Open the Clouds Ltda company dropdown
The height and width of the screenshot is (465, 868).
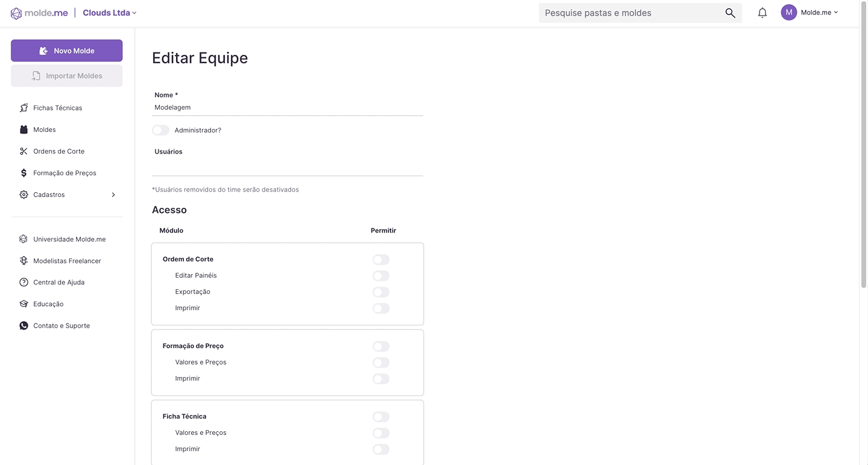pyautogui.click(x=110, y=13)
